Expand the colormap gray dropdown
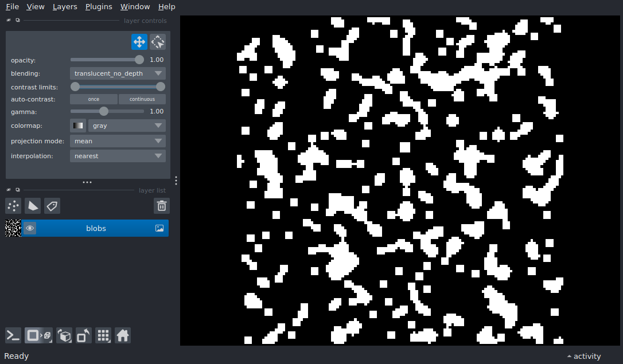623x364 pixels. [127, 126]
